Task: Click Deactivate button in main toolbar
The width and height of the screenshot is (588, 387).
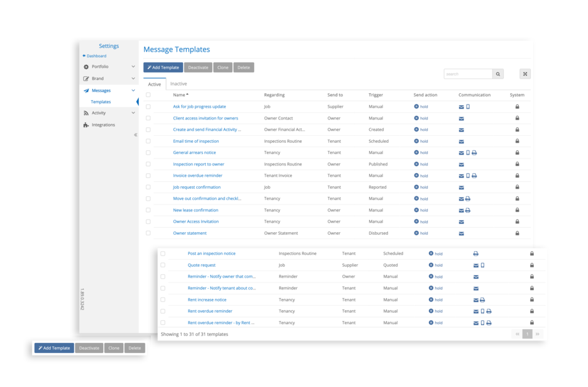Action: click(x=198, y=67)
